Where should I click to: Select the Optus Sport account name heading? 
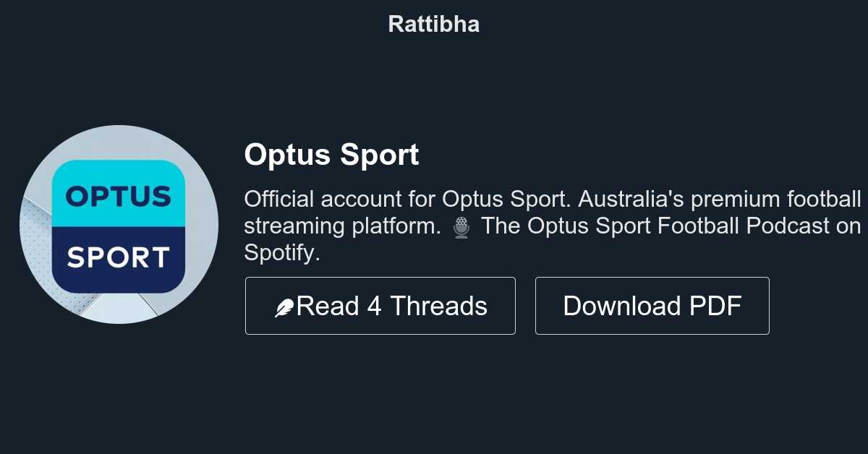click(x=331, y=155)
